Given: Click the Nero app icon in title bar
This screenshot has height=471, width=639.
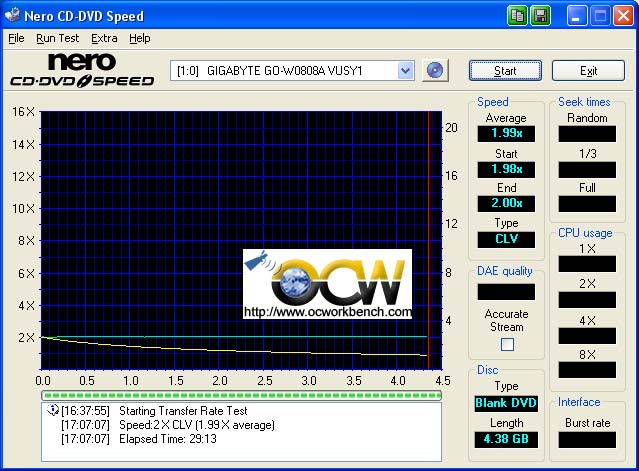Looking at the screenshot, I should [x=12, y=15].
